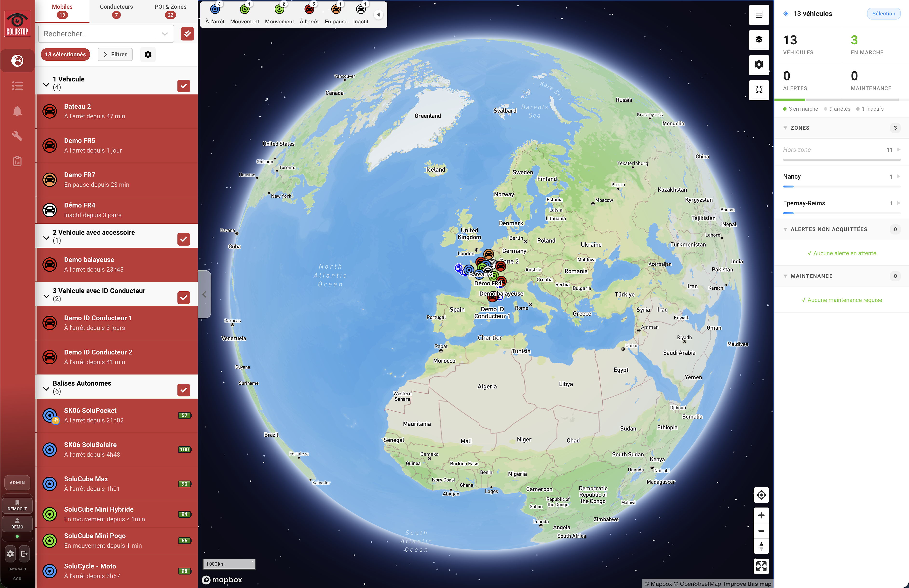Open the DEMOCLT client menu
Viewport: 909px width, 588px height.
click(x=17, y=506)
